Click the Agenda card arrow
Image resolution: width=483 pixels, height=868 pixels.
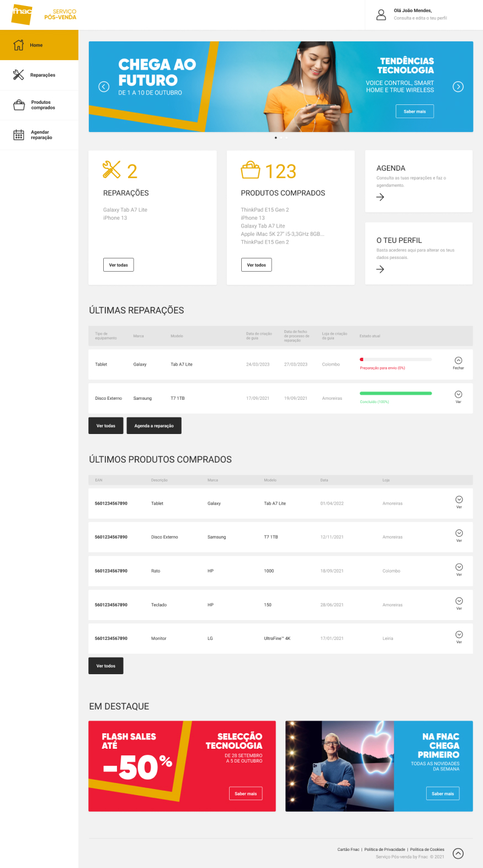coord(380,197)
